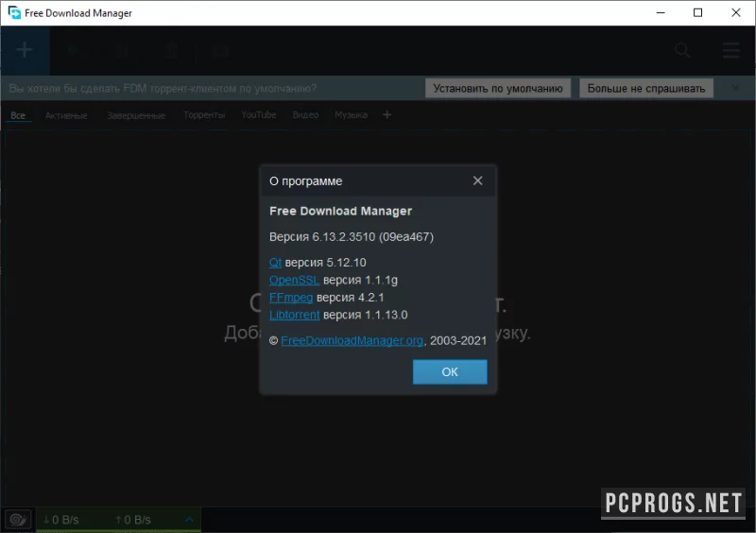The image size is (756, 533).
Task: Click the bold Free Download Manager heading
Action: click(340, 211)
